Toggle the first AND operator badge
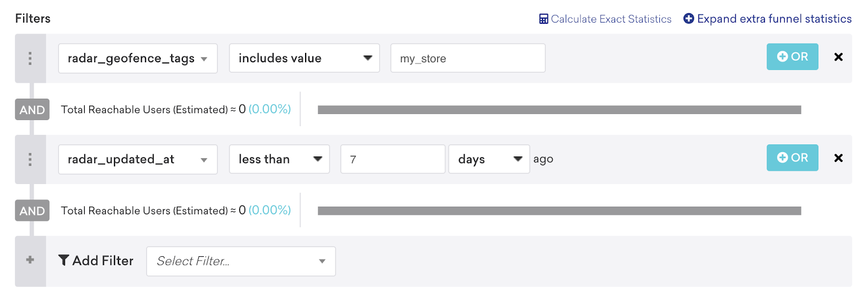The image size is (868, 303). 32,110
